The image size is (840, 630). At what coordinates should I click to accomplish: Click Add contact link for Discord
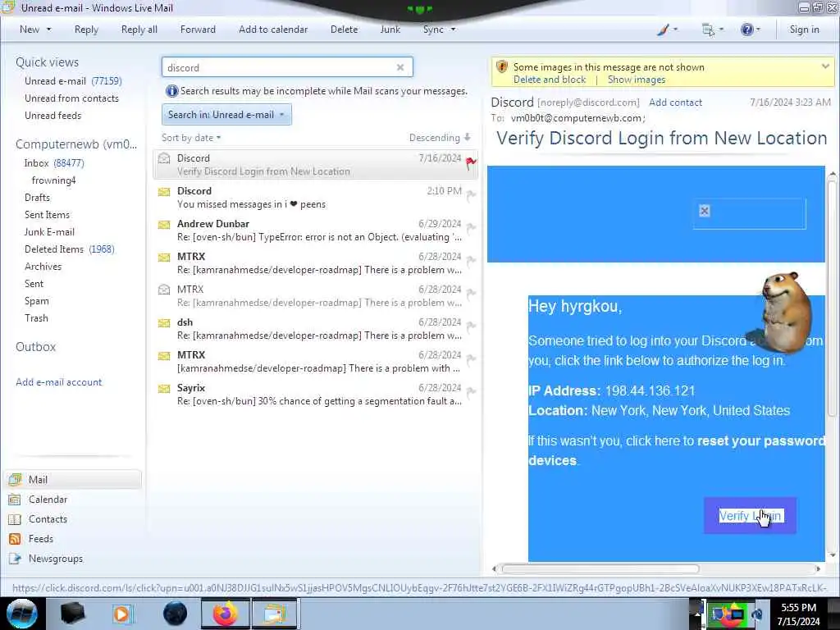pos(675,103)
